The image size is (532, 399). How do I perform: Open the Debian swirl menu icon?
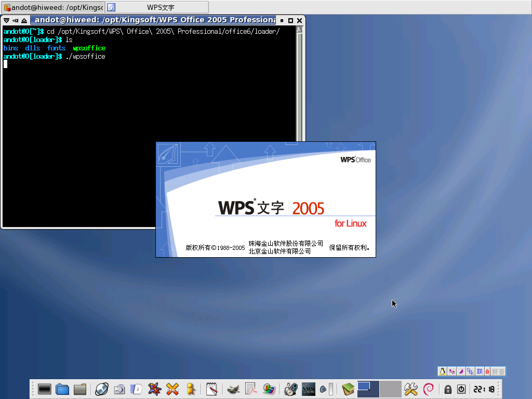click(x=429, y=389)
